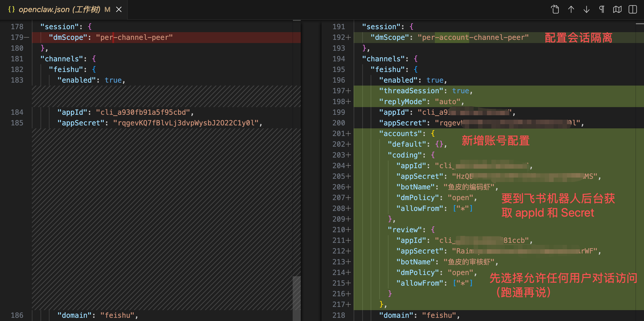Viewport: 644px width, 321px height.
Task: Jump to next change with down arrow
Action: pyautogui.click(x=586, y=9)
